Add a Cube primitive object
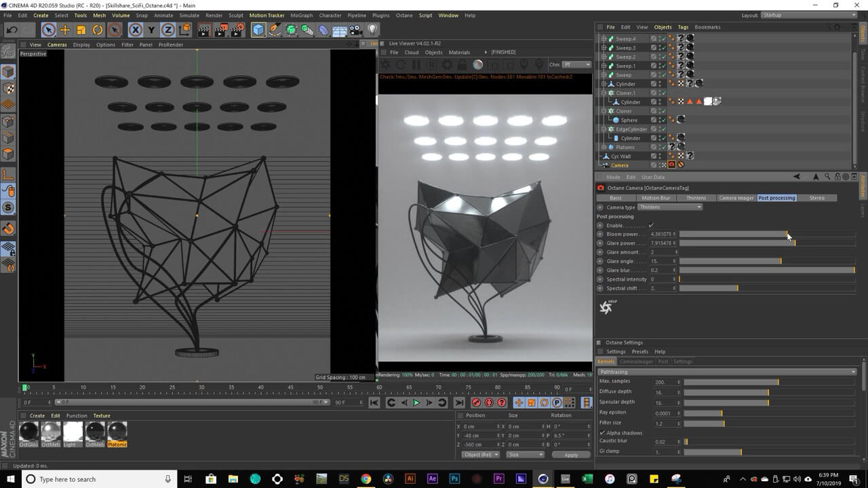Viewport: 868px width, 488px height. point(258,30)
